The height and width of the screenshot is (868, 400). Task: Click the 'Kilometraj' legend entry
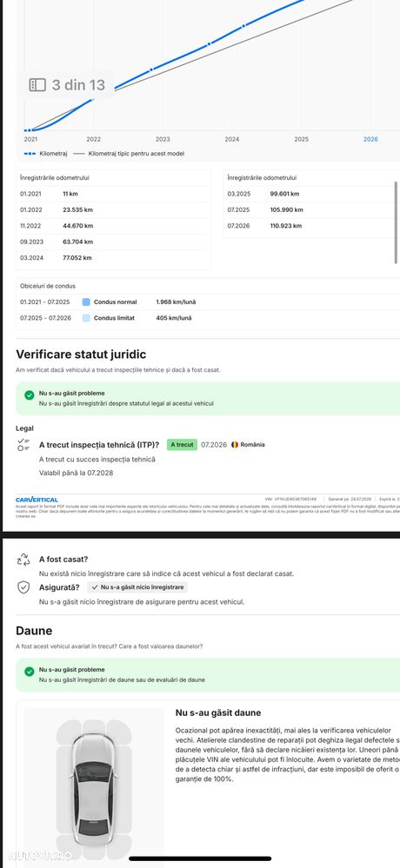45,153
